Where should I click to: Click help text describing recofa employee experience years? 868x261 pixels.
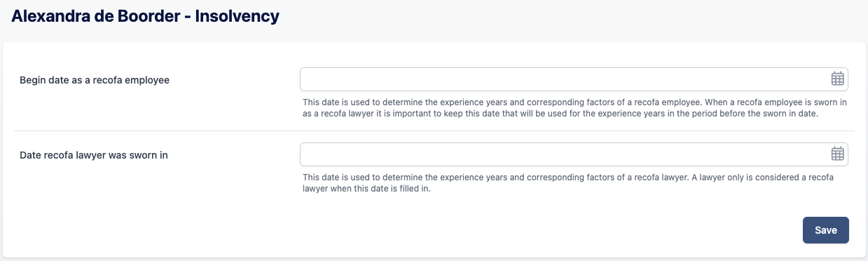575,107
